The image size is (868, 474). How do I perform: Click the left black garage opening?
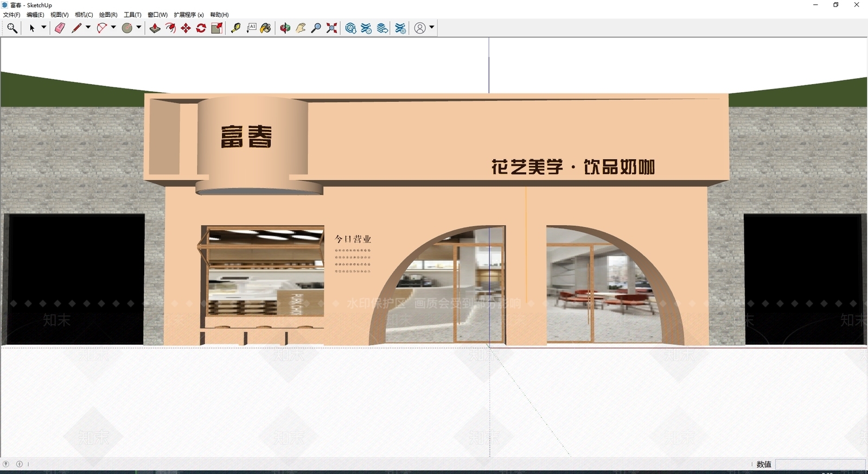75,279
